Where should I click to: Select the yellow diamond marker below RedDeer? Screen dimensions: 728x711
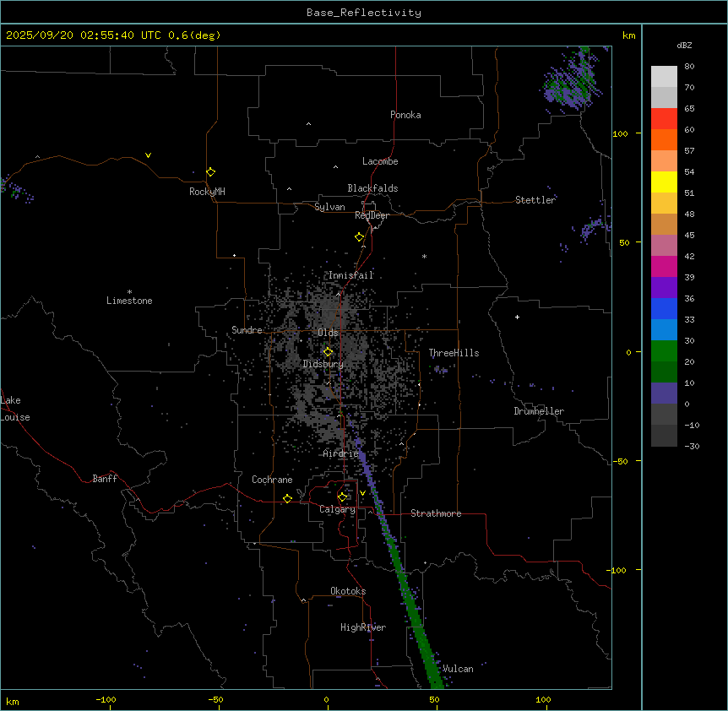point(360,237)
